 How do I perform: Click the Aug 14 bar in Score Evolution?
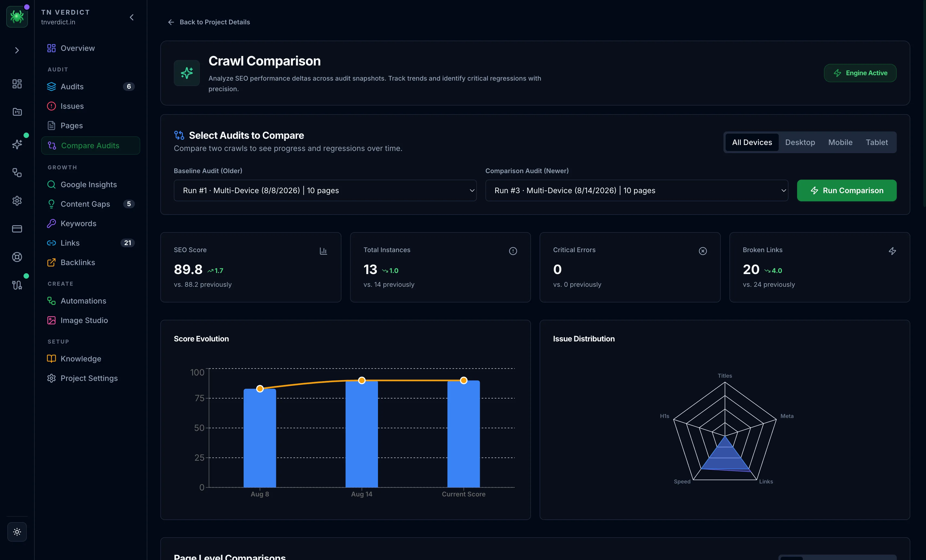361,434
